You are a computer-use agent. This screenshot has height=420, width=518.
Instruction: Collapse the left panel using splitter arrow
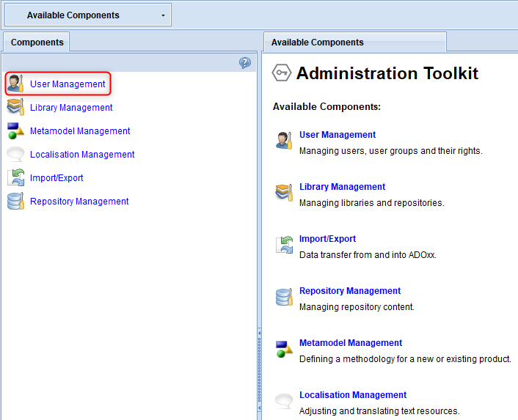(259, 333)
